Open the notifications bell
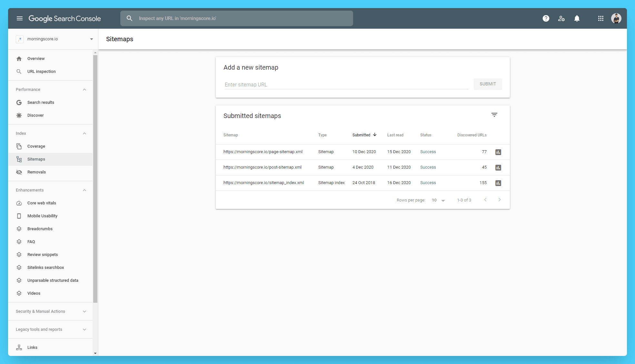This screenshot has width=635, height=364. (x=577, y=18)
